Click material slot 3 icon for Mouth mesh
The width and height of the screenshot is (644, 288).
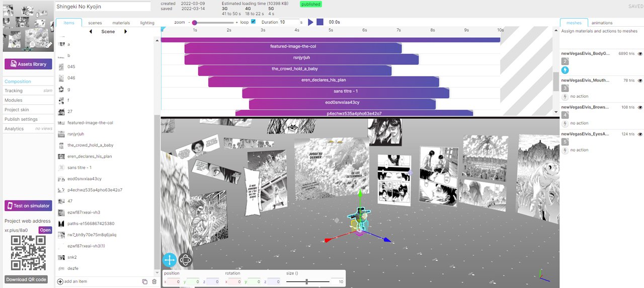pos(565,88)
